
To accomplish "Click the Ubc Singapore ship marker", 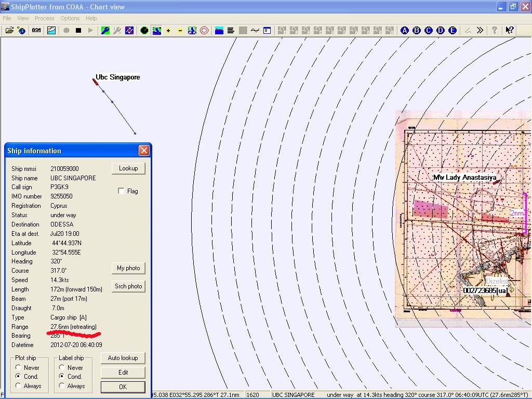I will tap(96, 81).
